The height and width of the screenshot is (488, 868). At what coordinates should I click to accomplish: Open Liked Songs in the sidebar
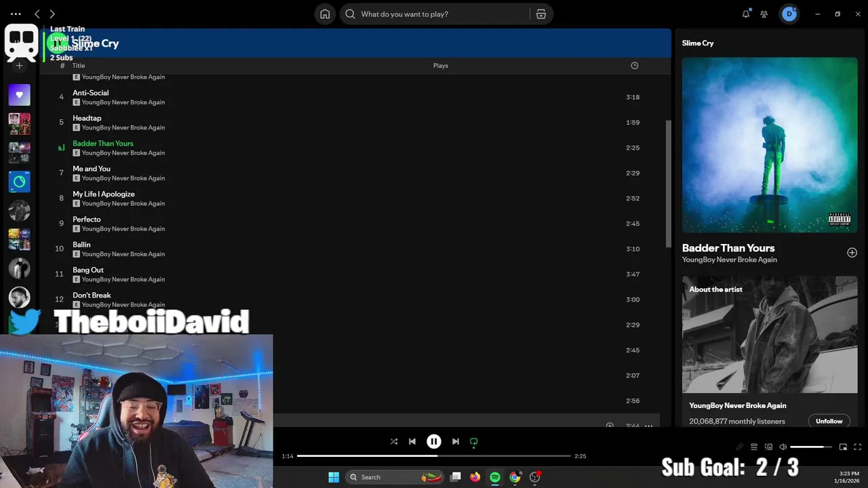point(19,95)
